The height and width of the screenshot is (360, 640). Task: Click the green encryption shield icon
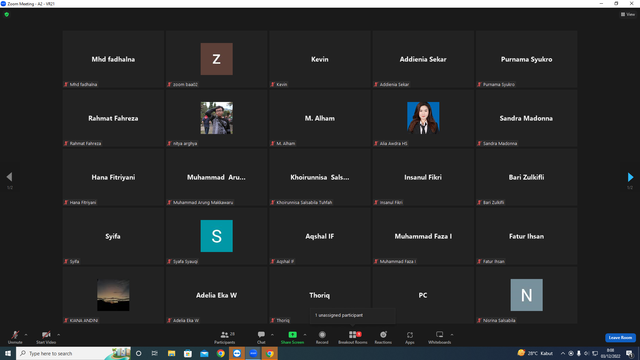pos(7,14)
